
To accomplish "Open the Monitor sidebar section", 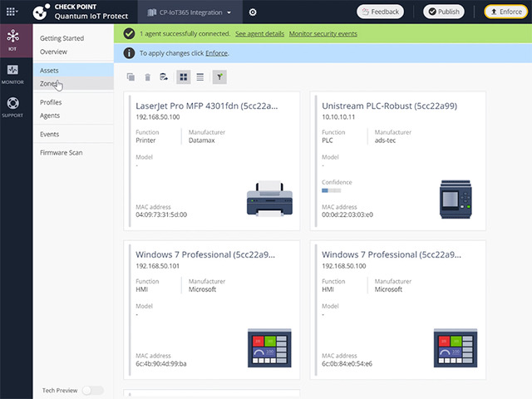I will point(12,73).
